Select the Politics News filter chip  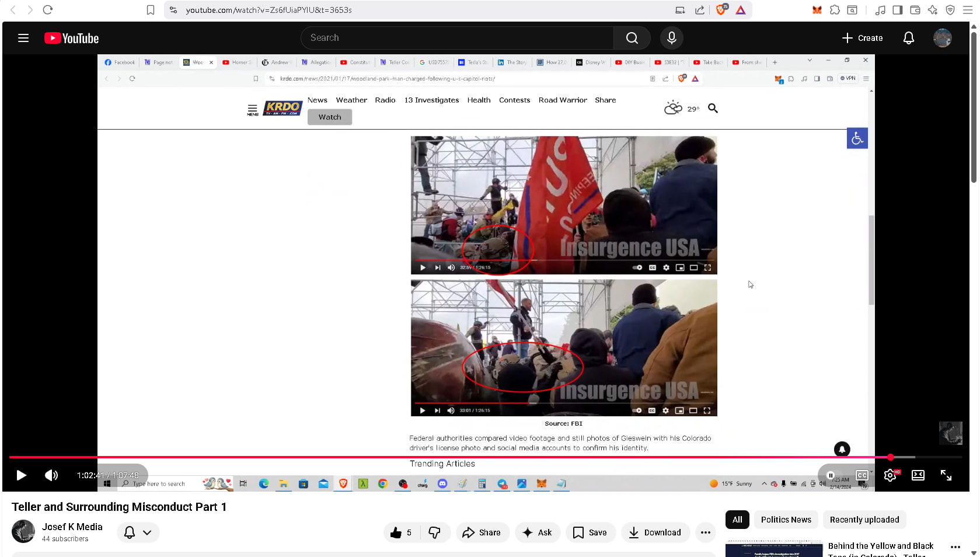click(x=786, y=520)
